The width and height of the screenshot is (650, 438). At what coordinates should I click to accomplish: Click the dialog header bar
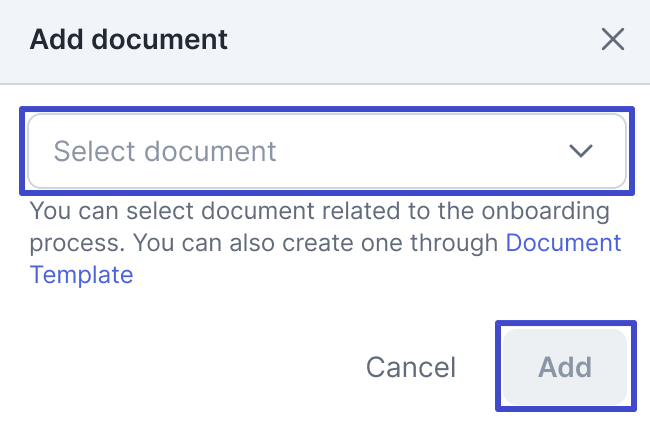400,40
